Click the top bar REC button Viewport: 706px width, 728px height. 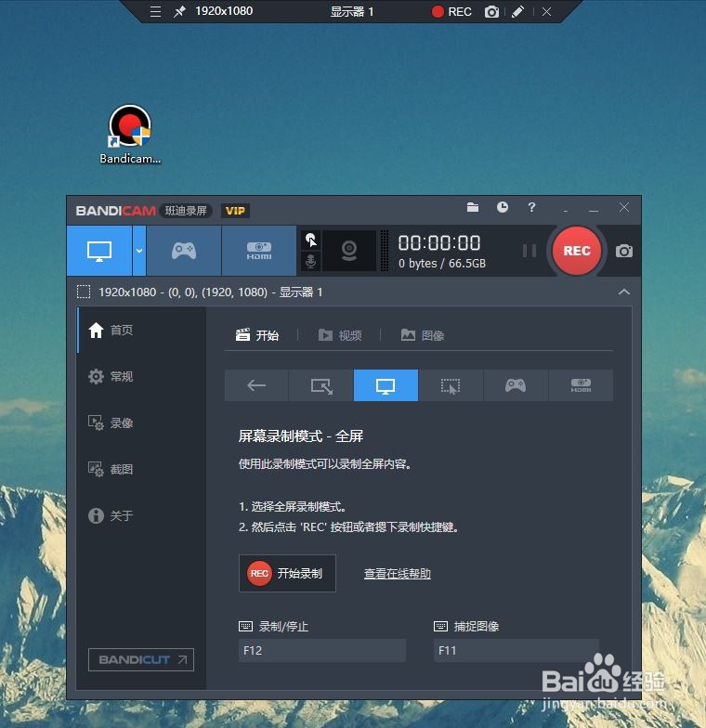pyautogui.click(x=451, y=11)
